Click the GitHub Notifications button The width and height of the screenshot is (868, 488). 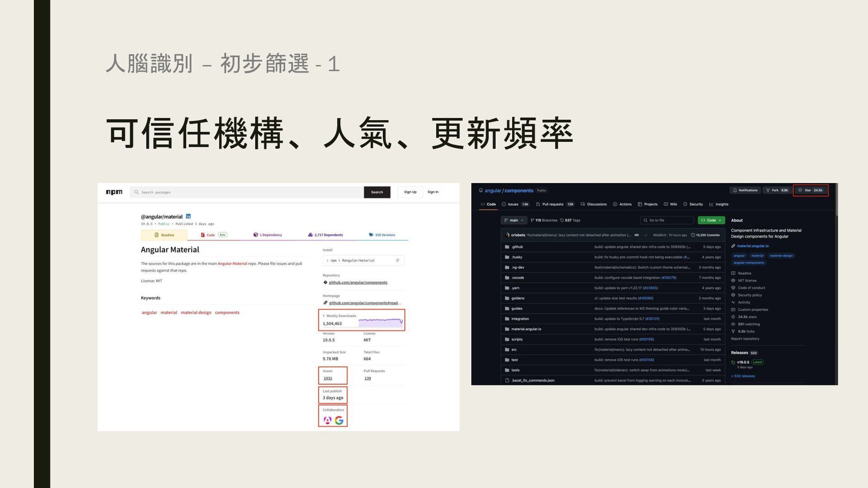[x=745, y=190]
